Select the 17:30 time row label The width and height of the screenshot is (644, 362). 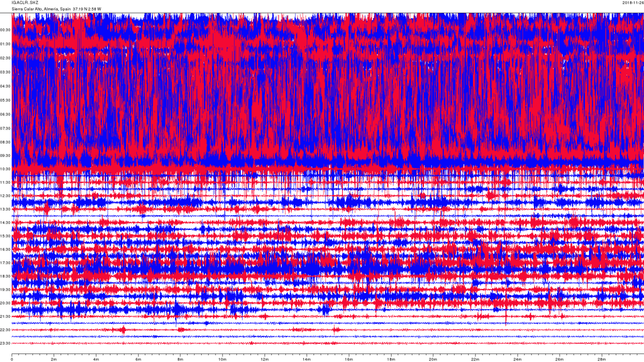coord(5,263)
